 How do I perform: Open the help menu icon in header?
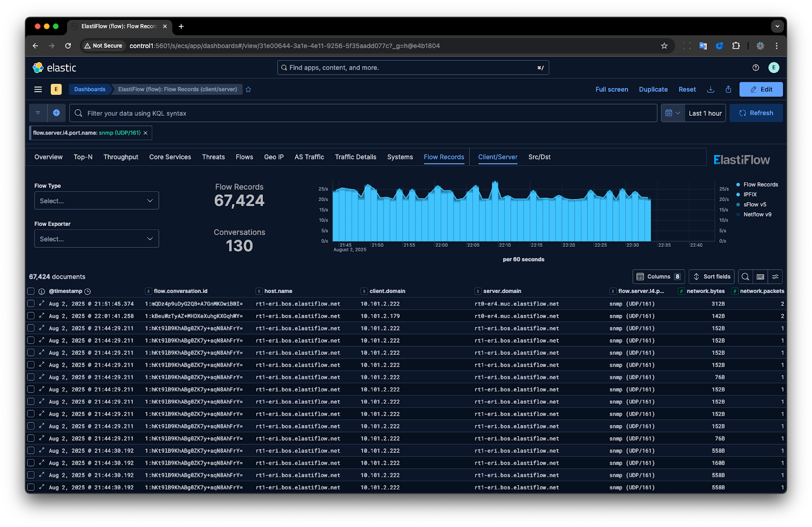click(x=756, y=68)
